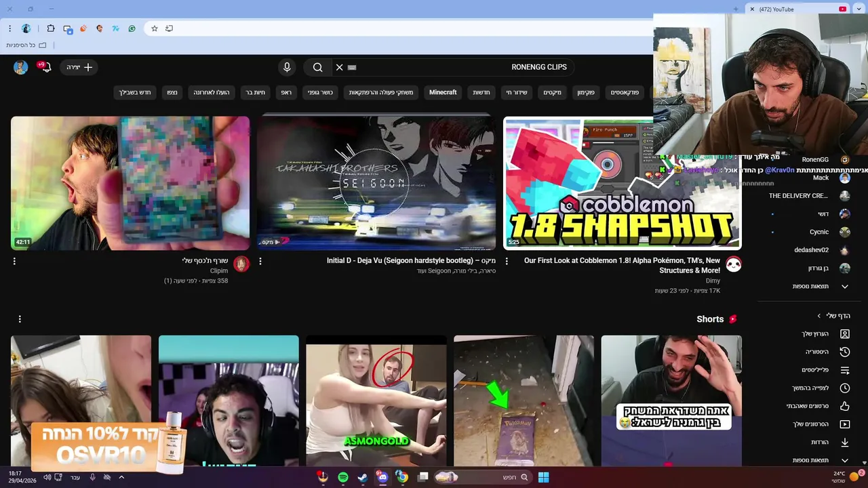Open the Dimy channel name link

tap(713, 281)
